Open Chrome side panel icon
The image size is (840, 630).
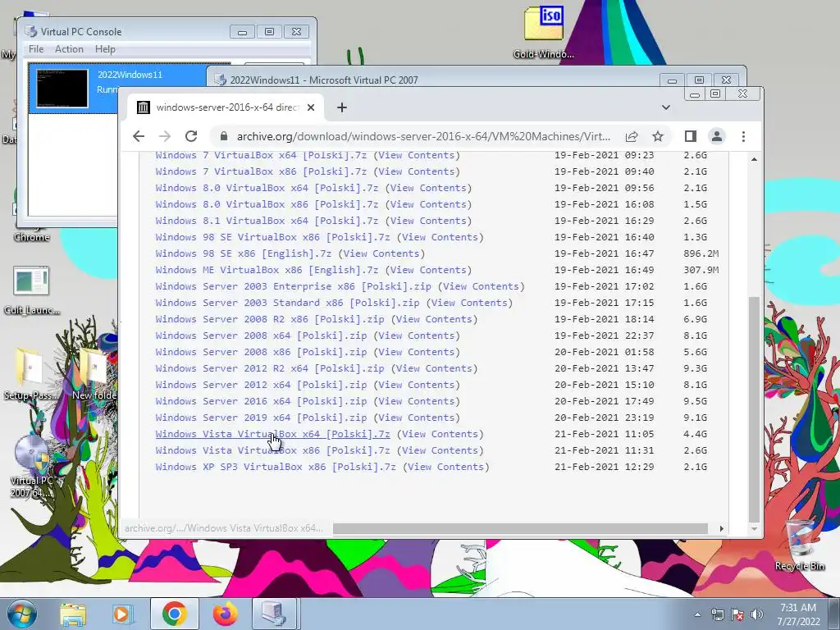coord(691,137)
